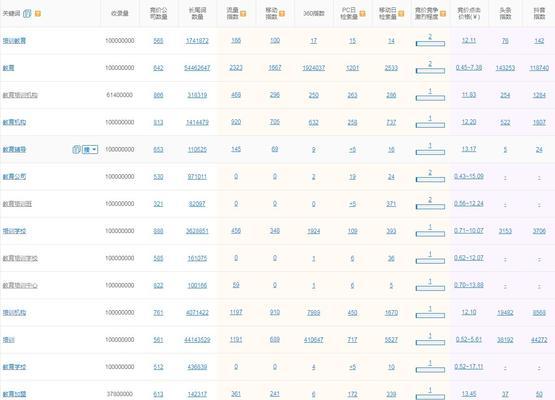555x400 pixels.
Task: Open keyword link 教育机构
Action: coord(14,122)
